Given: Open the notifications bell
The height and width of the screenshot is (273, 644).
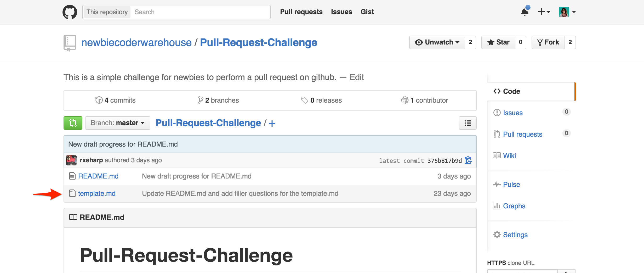Looking at the screenshot, I should 525,12.
